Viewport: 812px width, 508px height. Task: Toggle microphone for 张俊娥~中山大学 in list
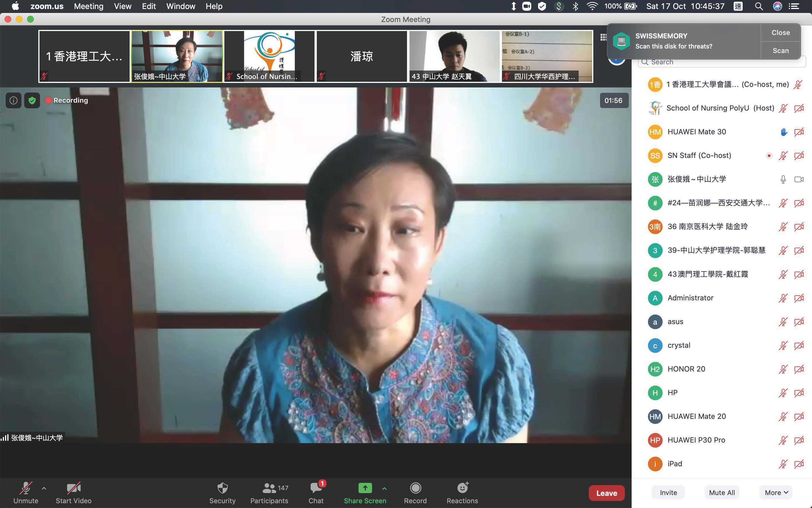[x=783, y=179]
